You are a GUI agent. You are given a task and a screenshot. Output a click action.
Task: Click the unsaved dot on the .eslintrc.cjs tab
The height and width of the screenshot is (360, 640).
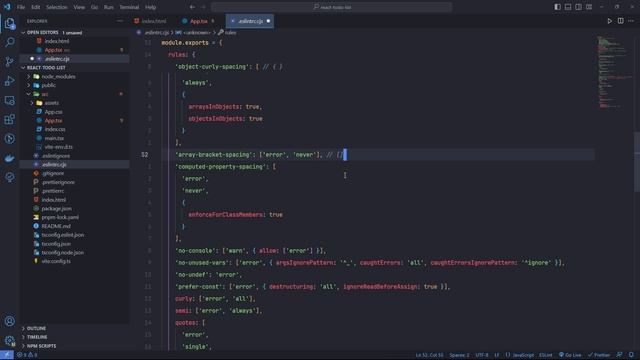(x=268, y=21)
